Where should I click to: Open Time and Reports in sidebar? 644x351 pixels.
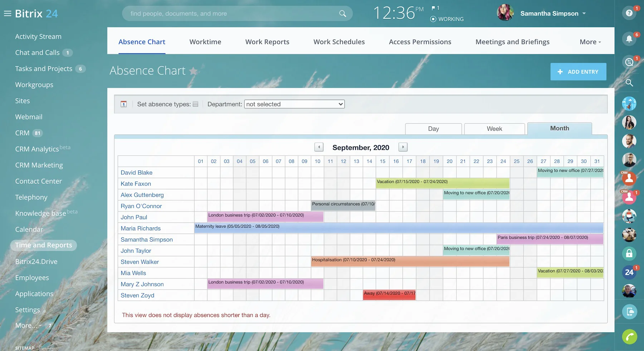(44, 245)
